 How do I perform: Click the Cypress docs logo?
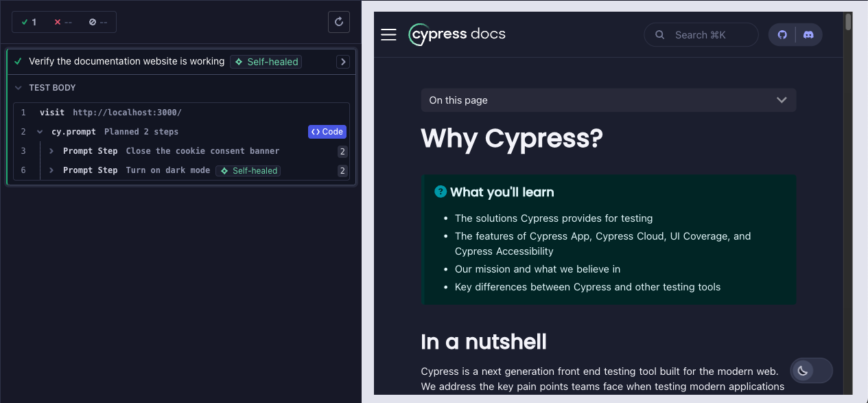[457, 34]
